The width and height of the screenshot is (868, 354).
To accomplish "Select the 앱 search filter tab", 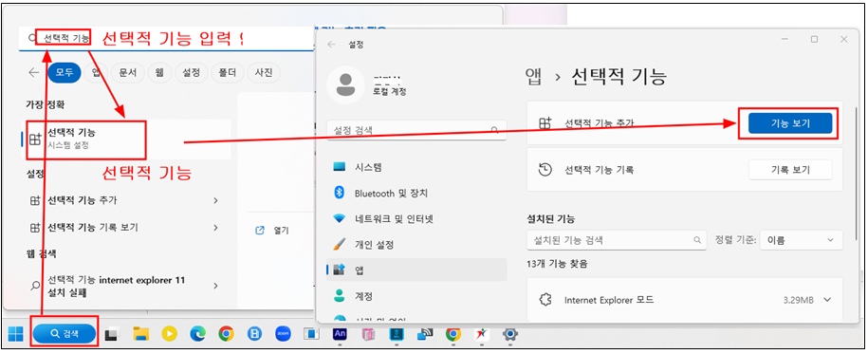I will pos(96,72).
